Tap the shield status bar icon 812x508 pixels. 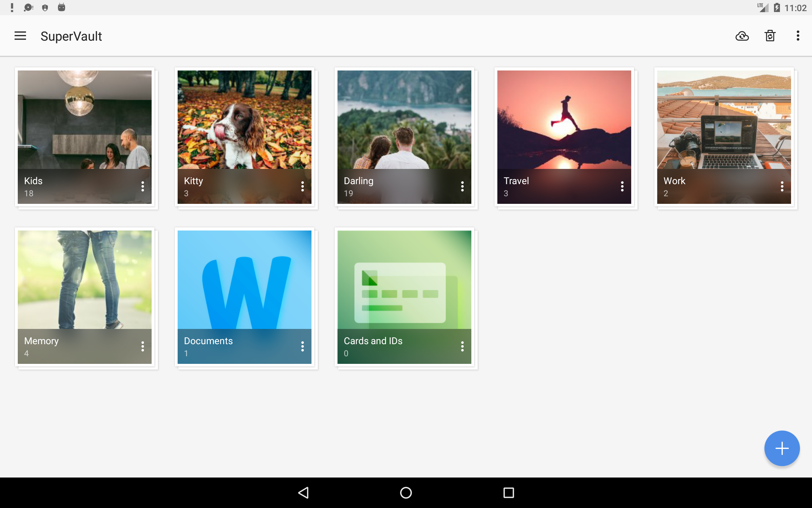click(45, 8)
